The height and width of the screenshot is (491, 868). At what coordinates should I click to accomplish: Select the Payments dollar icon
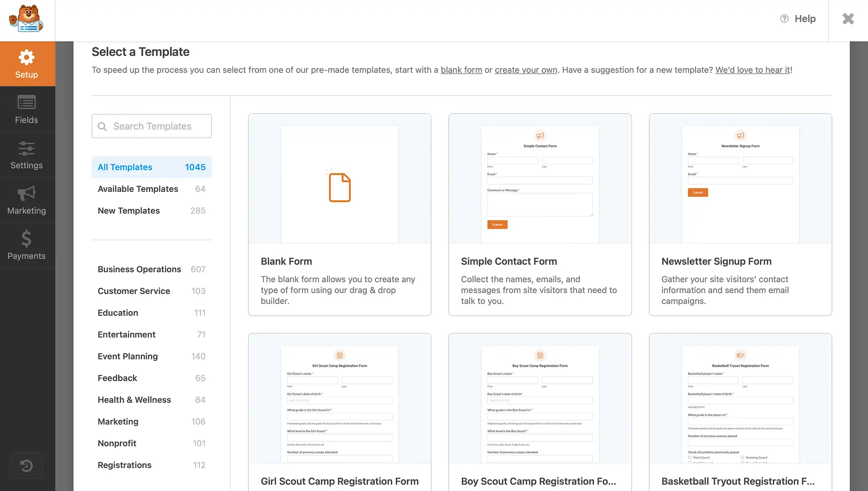coord(26,239)
